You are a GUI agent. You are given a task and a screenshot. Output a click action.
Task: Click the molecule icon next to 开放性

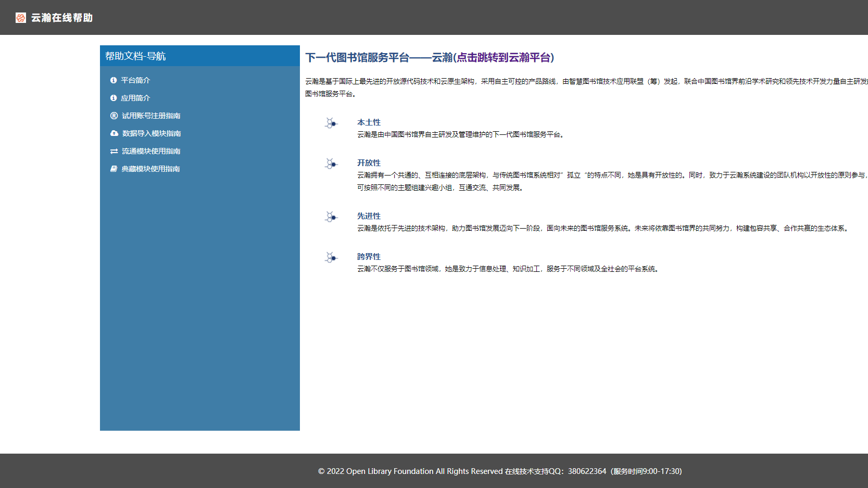tap(331, 164)
